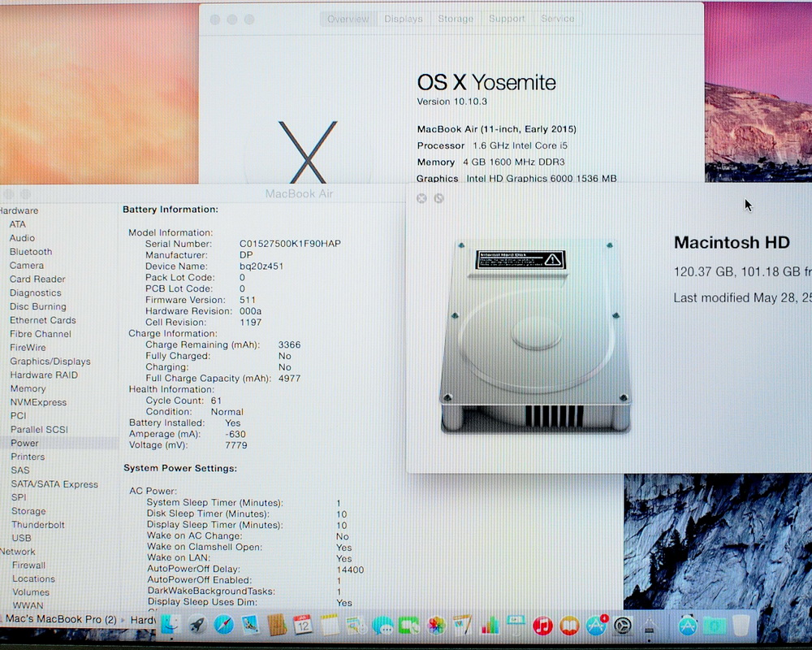This screenshot has width=812, height=650.
Task: Open the Service tab in About This Mac
Action: click(558, 19)
